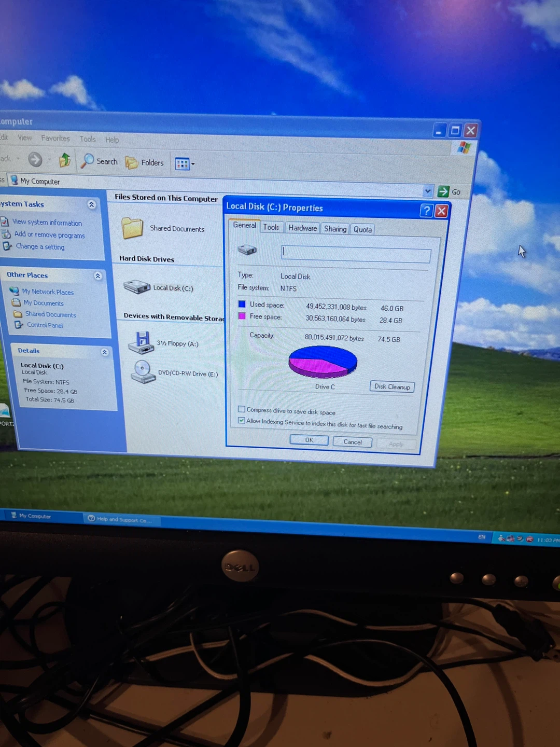
Task: Open the View menu
Action: pyautogui.click(x=24, y=137)
